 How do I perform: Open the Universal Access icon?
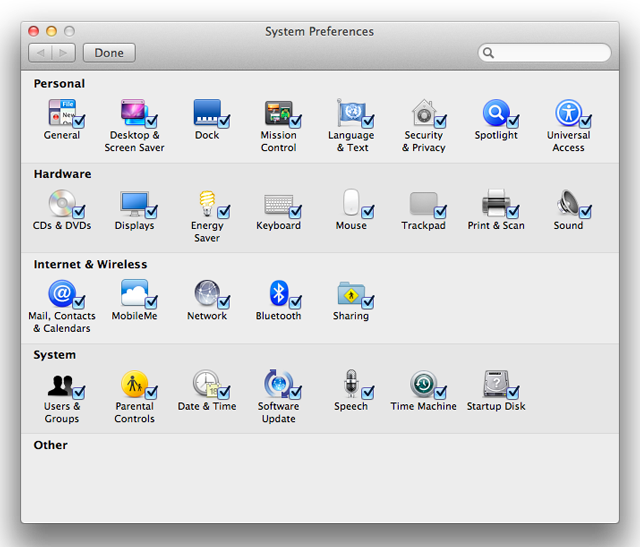pos(568,112)
